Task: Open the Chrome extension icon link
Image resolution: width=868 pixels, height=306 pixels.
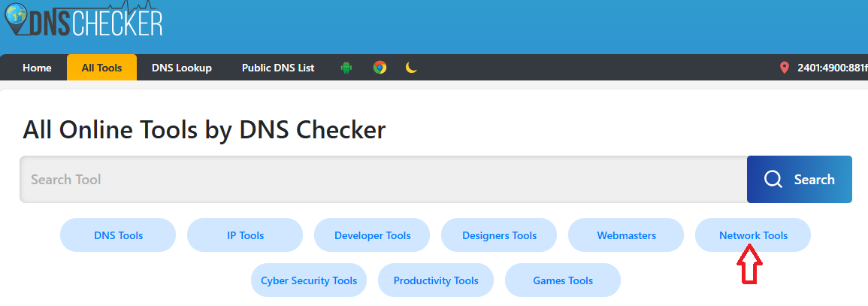Action: 380,68
